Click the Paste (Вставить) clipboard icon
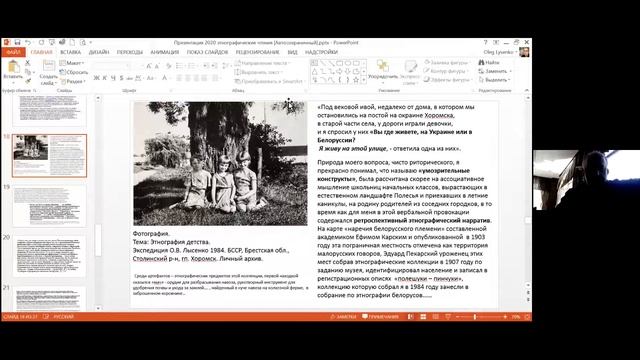The image size is (640, 360). coord(13,67)
